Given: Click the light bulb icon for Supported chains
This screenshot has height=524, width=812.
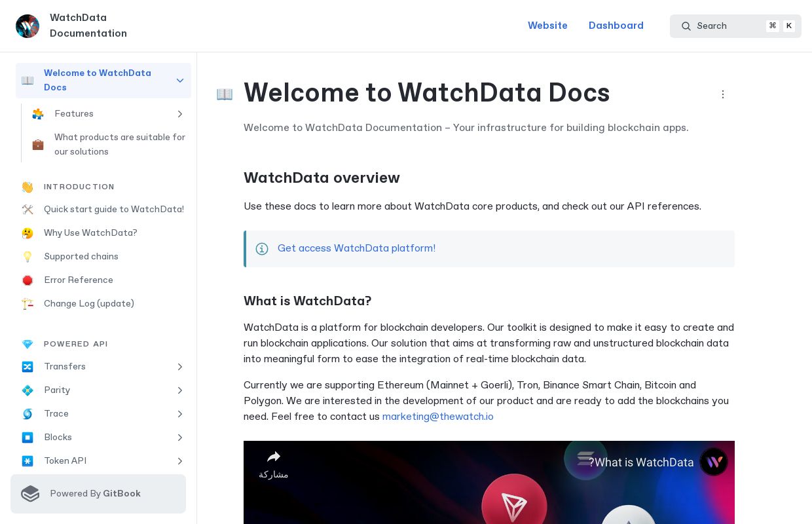Looking at the screenshot, I should click(x=28, y=257).
